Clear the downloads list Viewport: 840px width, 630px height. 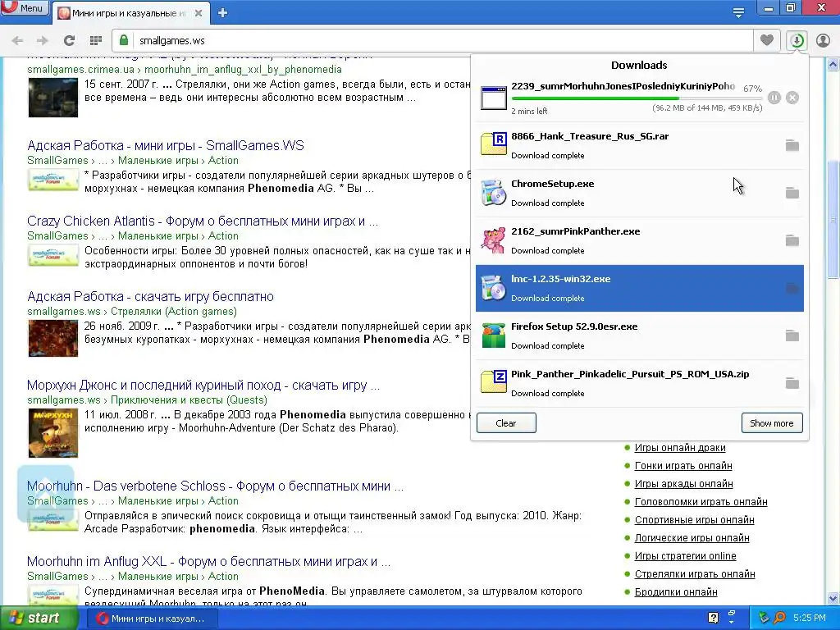[x=506, y=422]
